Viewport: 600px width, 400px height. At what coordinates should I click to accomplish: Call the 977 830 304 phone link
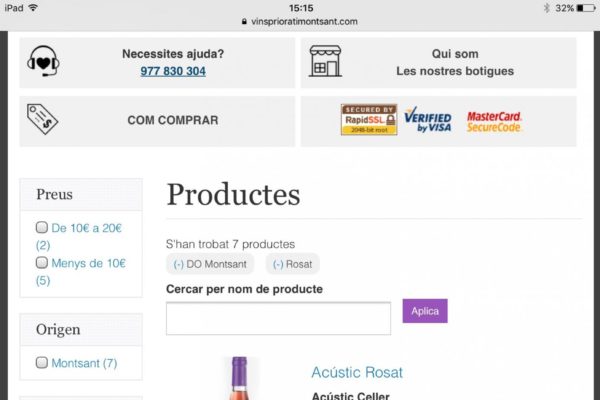173,71
